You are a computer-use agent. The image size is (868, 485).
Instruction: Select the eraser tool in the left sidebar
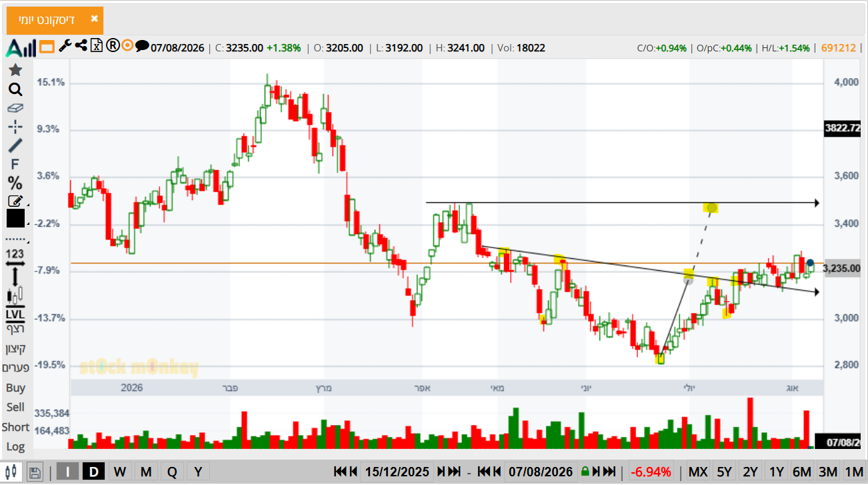point(15,107)
